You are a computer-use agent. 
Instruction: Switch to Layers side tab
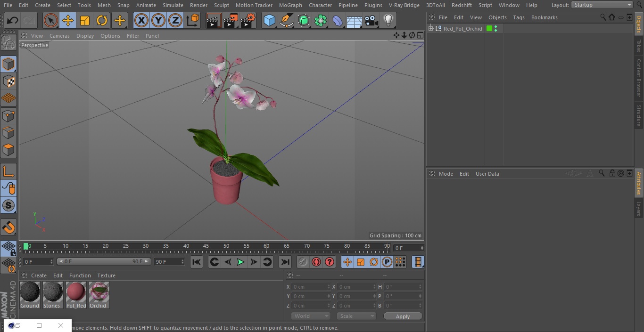[639, 208]
